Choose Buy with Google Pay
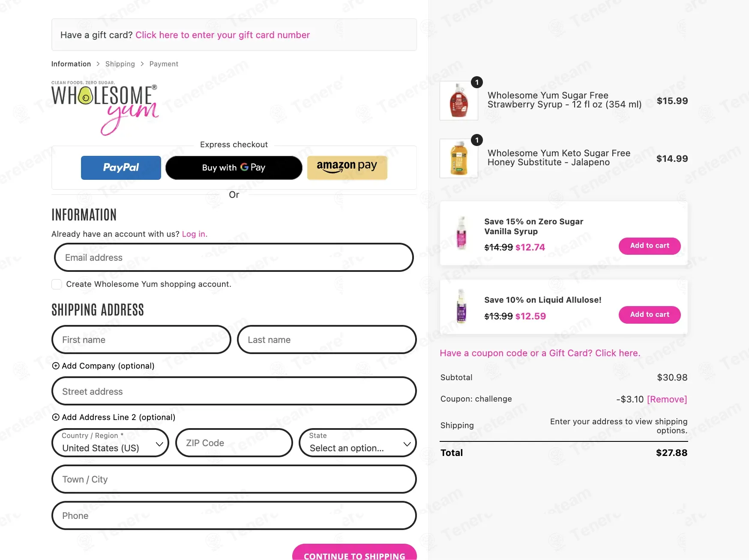Screen dimensions: 749x560 point(234,168)
